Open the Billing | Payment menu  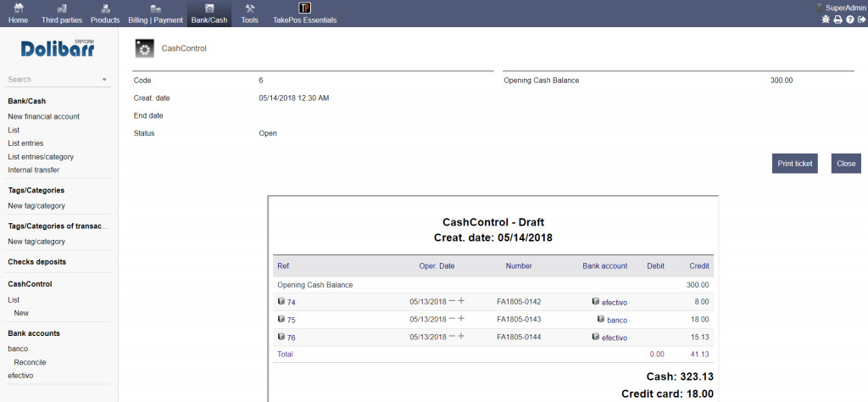(155, 14)
